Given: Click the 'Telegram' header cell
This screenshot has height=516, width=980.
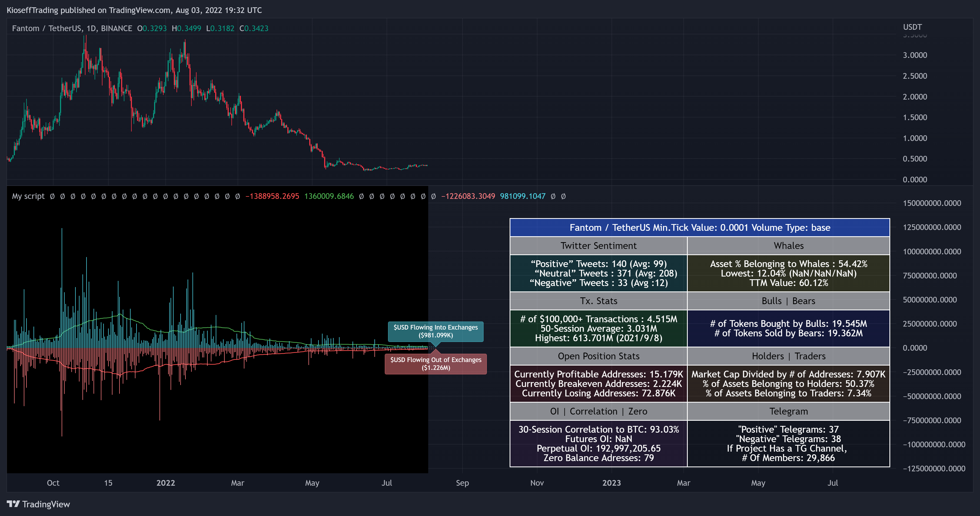Looking at the screenshot, I should (789, 411).
